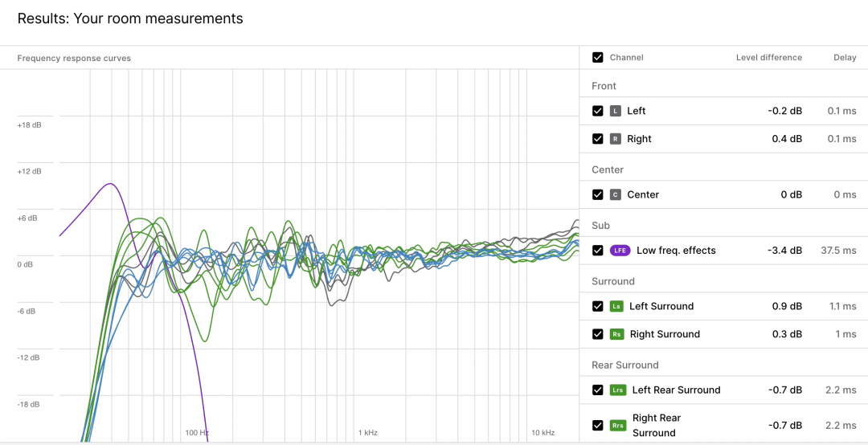Viewport: 868px width, 445px height.
Task: Toggle the Right Rear Surround checkbox
Action: pos(597,425)
